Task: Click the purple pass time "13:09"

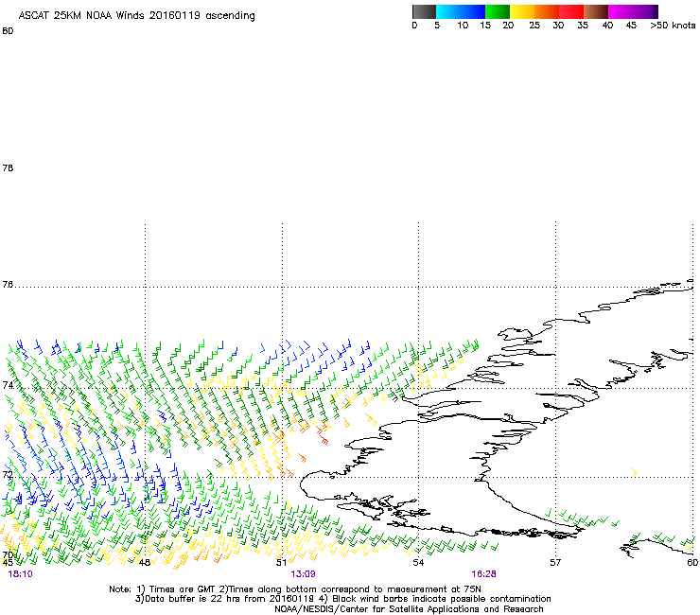Action: [303, 574]
